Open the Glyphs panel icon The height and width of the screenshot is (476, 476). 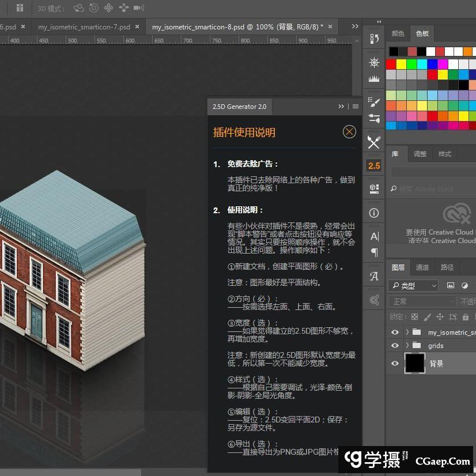coord(374,276)
